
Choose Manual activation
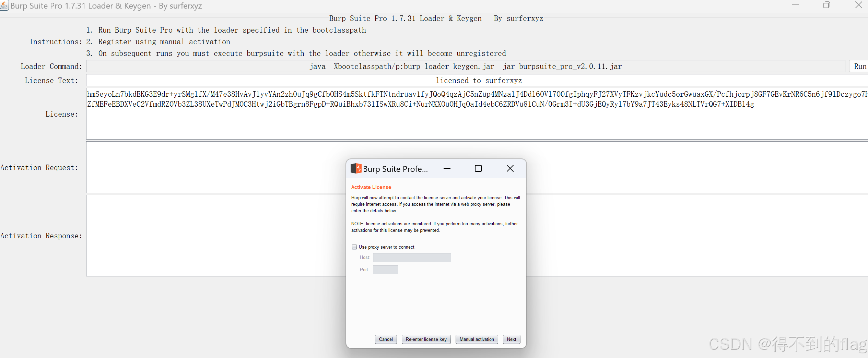coord(477,339)
